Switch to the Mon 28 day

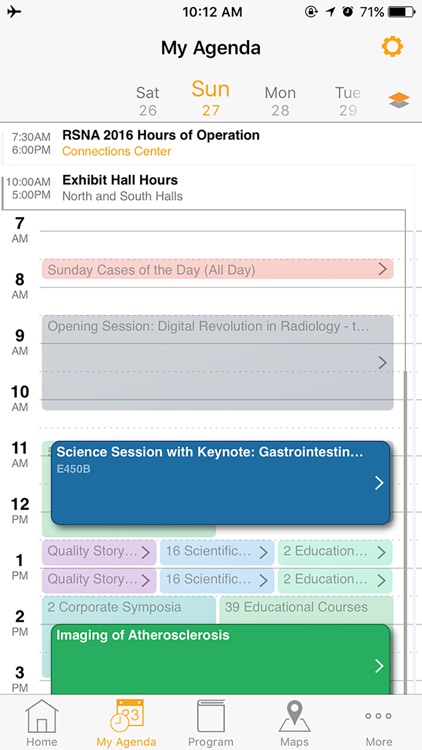pos(280,101)
